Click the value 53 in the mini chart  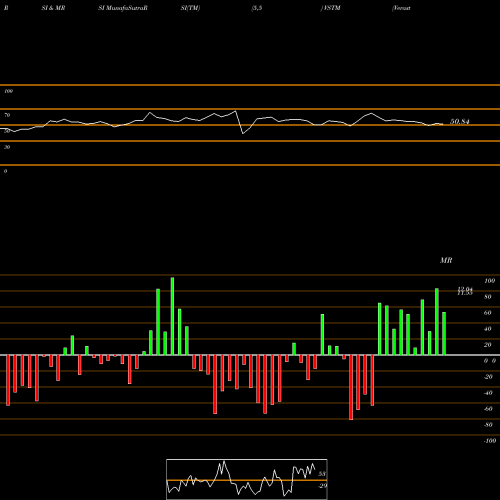click(322, 474)
